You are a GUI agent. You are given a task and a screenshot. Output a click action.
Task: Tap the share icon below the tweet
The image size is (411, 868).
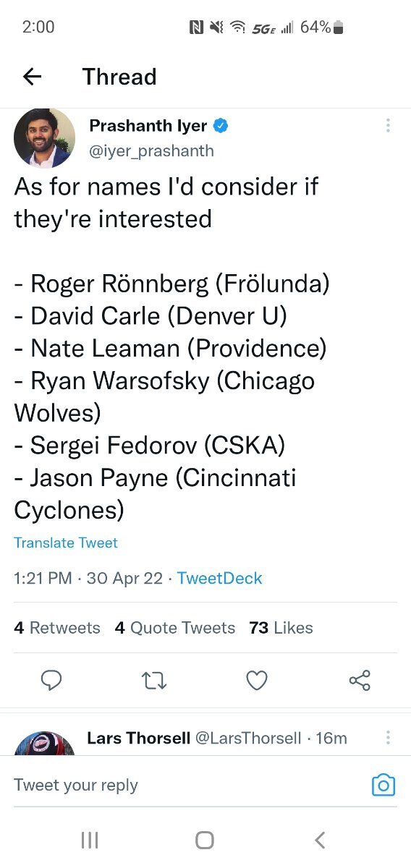click(360, 681)
